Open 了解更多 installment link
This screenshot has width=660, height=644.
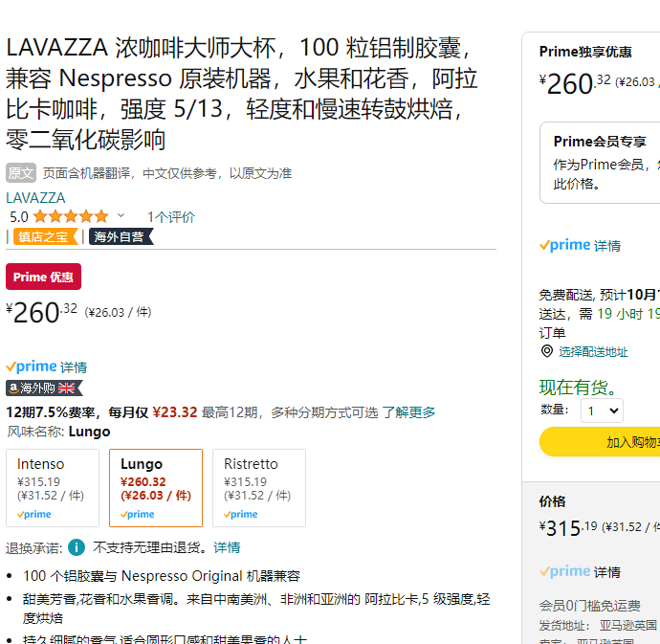point(408,412)
